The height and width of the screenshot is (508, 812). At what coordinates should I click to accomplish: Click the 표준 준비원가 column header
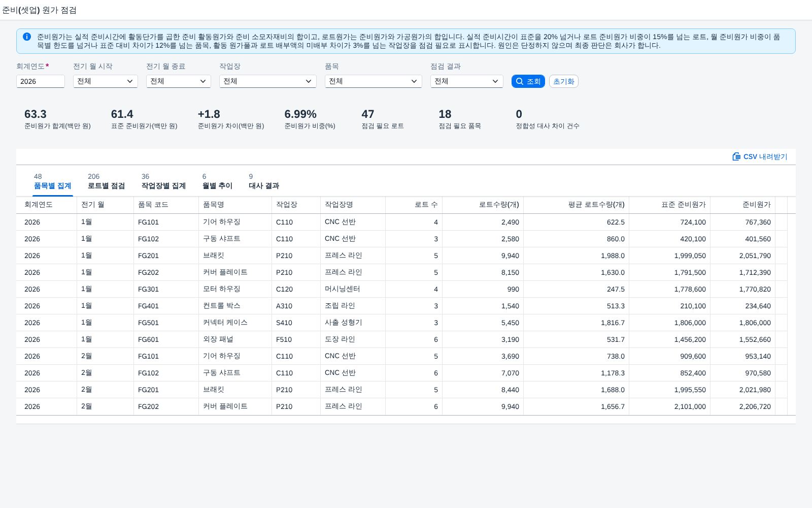coord(670,205)
